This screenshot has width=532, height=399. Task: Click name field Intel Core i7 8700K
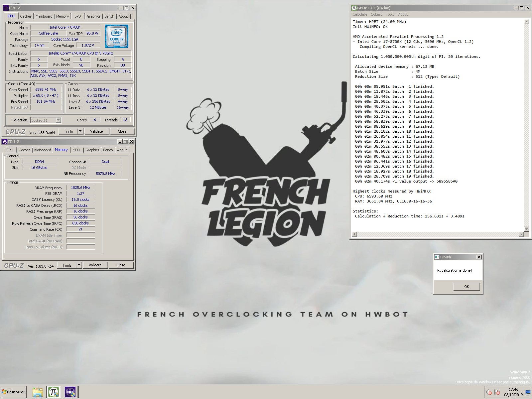click(x=65, y=27)
